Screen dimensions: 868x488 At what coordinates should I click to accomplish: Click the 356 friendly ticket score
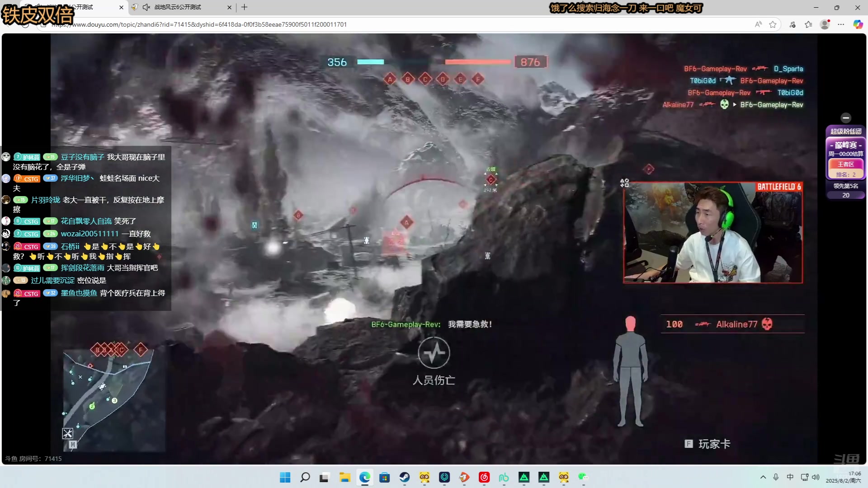click(x=337, y=62)
